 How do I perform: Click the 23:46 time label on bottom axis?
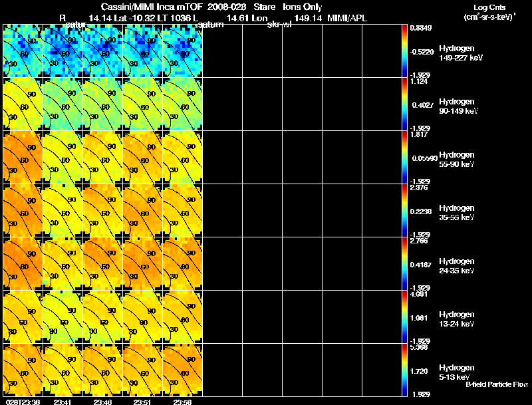[x=102, y=402]
